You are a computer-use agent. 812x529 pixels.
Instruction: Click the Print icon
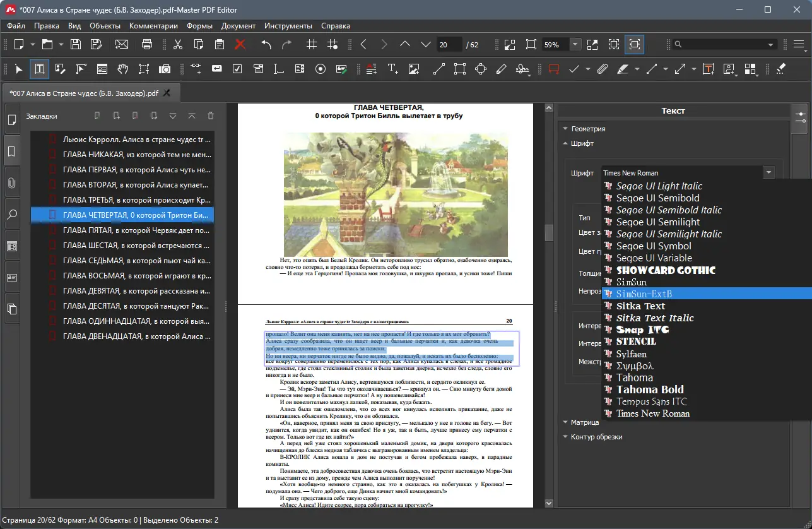pyautogui.click(x=147, y=44)
